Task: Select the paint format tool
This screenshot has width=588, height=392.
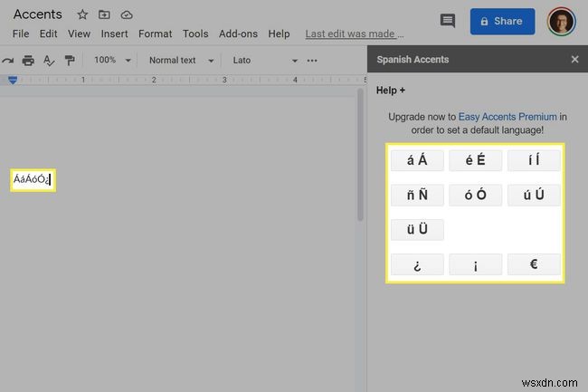Action: click(70, 61)
